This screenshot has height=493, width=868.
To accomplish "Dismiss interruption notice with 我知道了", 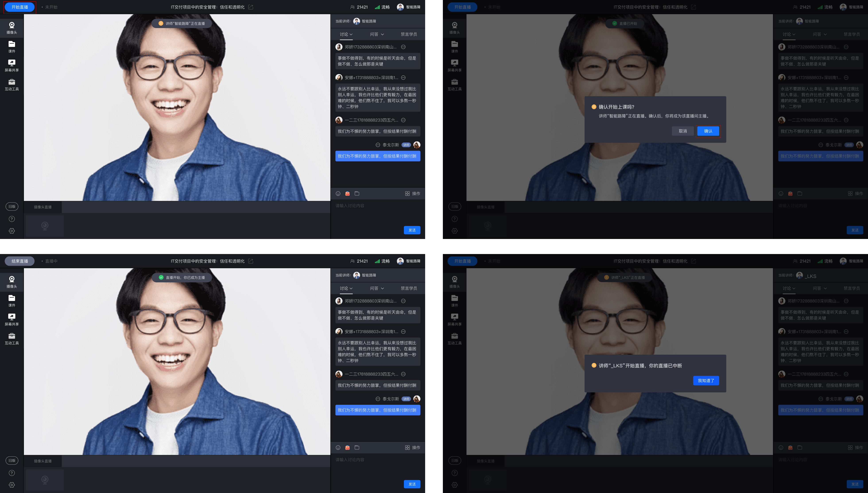I will point(706,381).
